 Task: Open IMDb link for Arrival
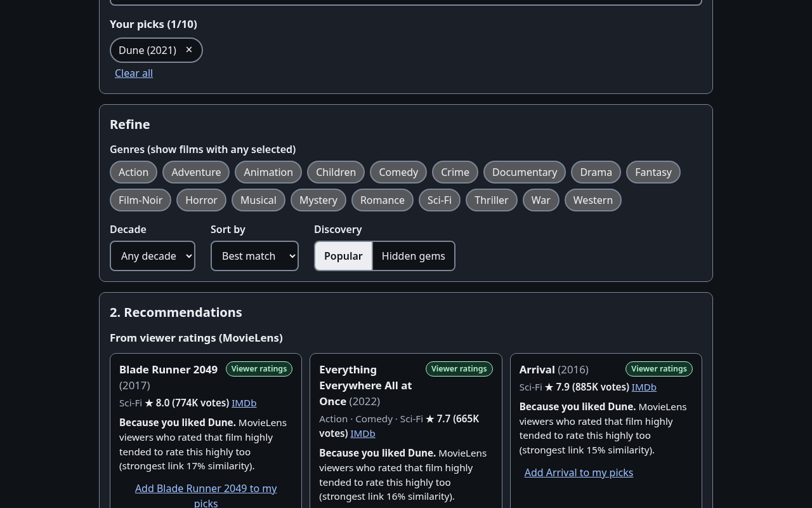pos(644,387)
